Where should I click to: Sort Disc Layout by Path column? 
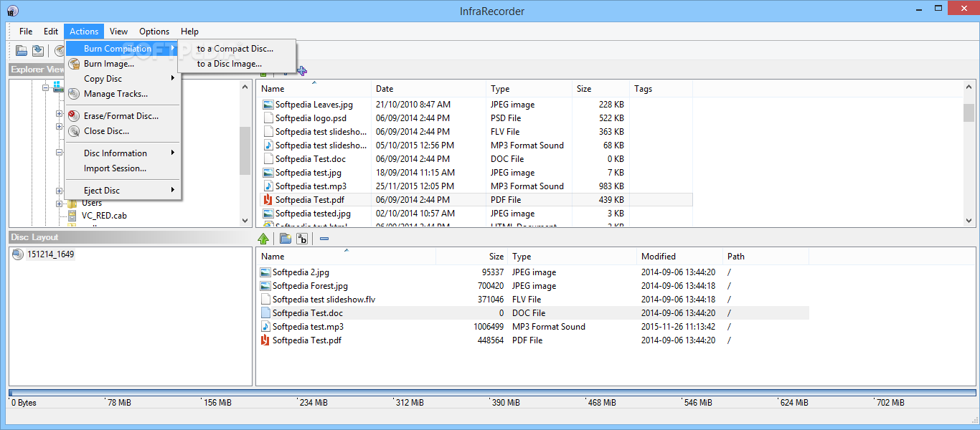point(765,257)
